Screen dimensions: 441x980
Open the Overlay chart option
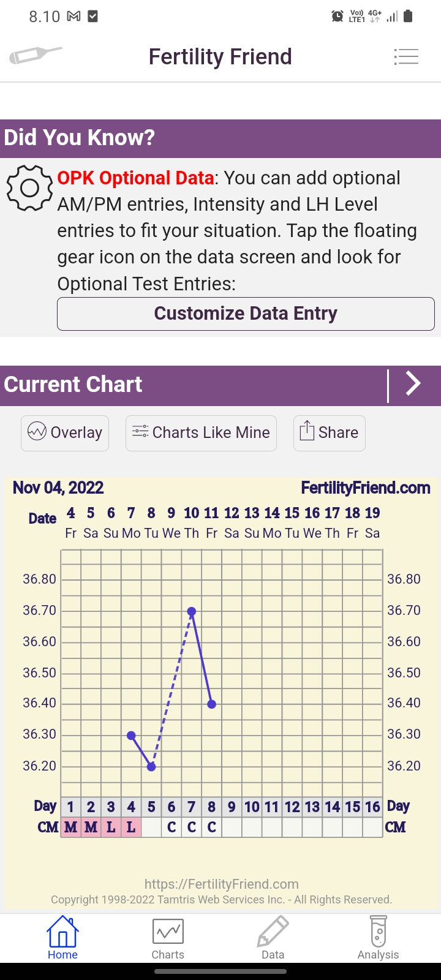click(x=65, y=433)
